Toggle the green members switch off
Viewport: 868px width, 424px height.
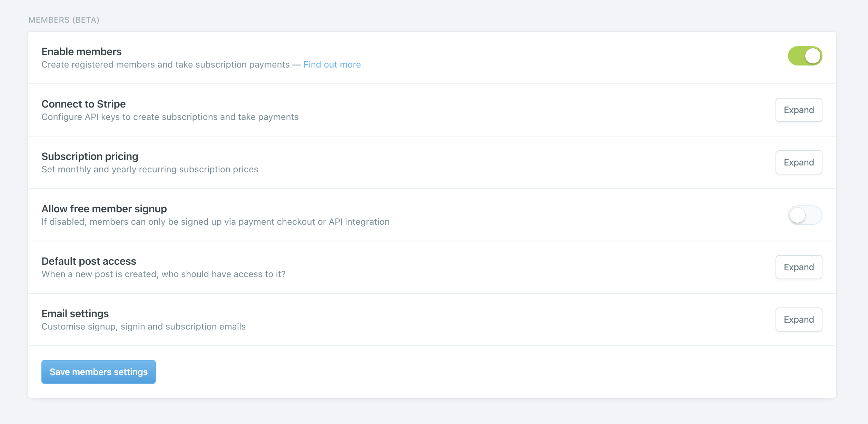805,55
